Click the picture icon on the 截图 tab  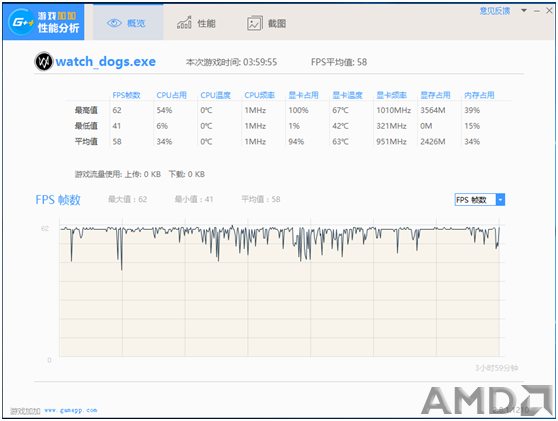click(255, 23)
